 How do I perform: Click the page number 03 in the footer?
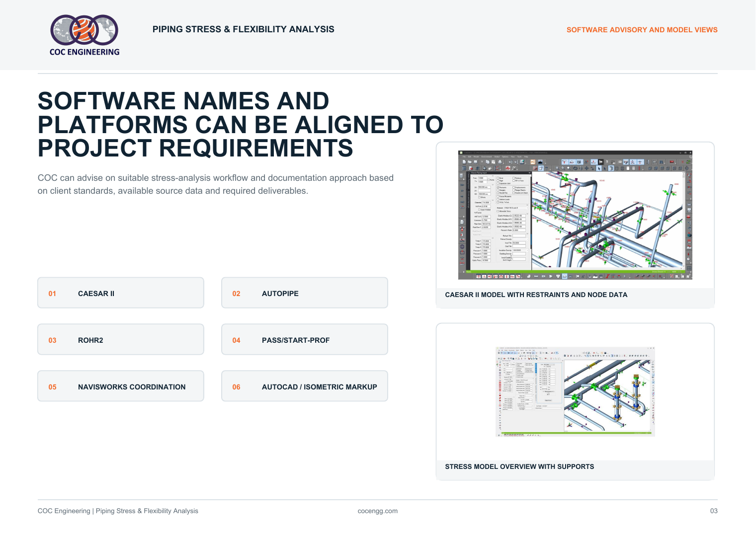714,511
